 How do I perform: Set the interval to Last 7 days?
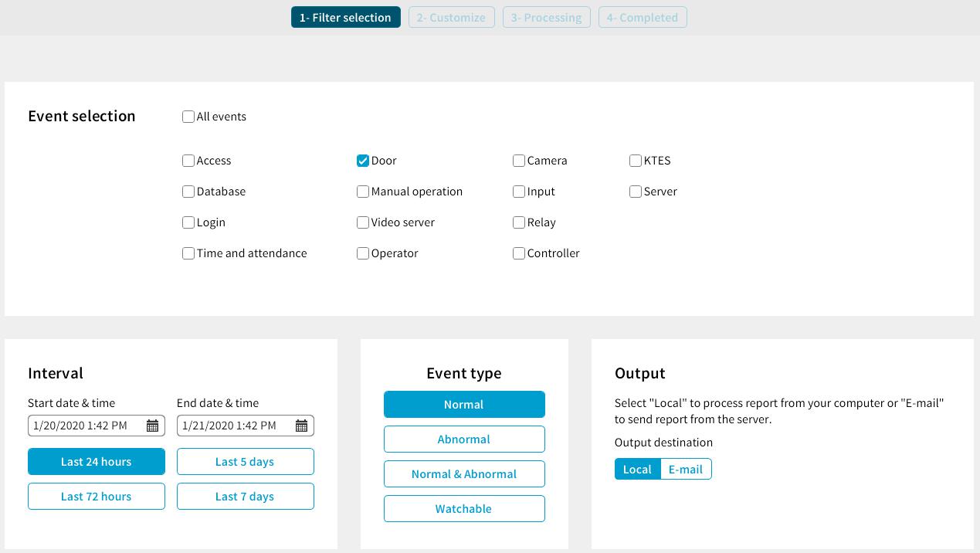coord(245,497)
